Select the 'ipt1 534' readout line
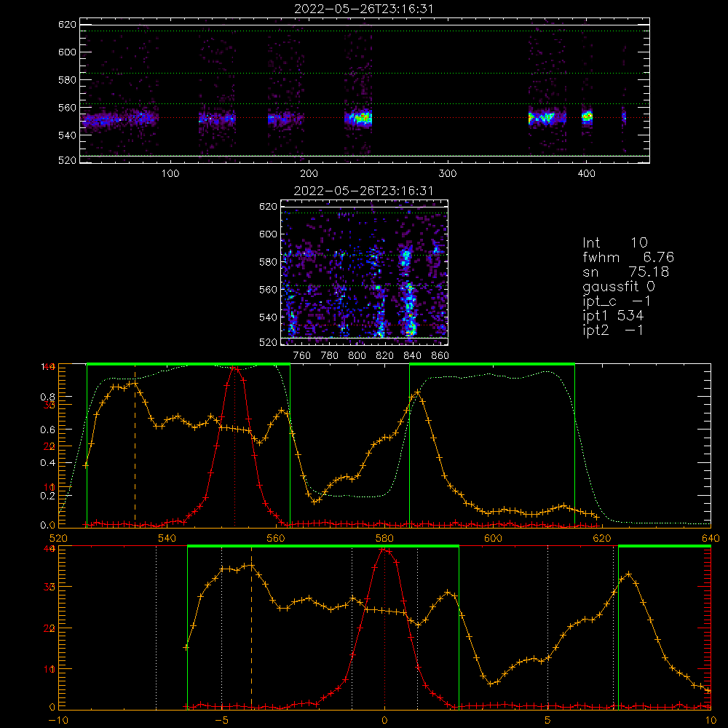728x728 pixels. pyautogui.click(x=613, y=316)
